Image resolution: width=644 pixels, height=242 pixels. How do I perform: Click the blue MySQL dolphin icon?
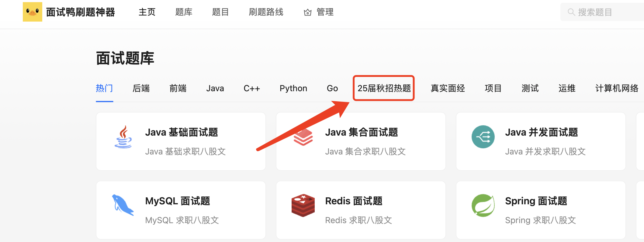123,205
